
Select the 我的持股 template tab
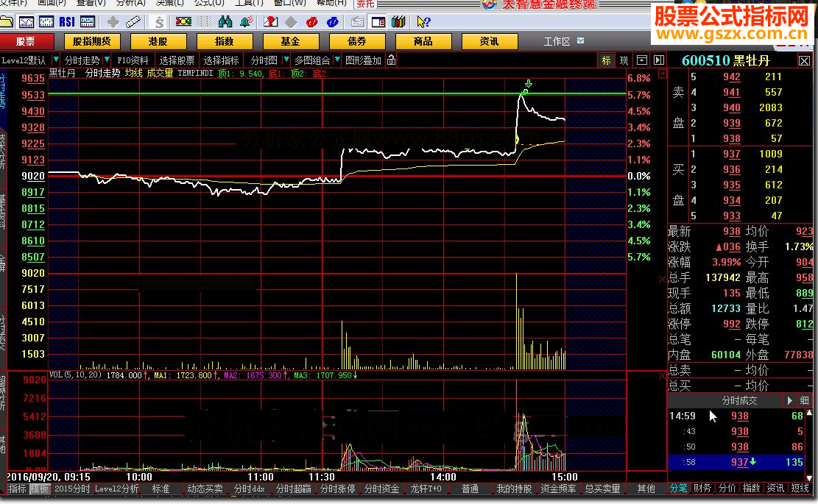click(x=514, y=489)
